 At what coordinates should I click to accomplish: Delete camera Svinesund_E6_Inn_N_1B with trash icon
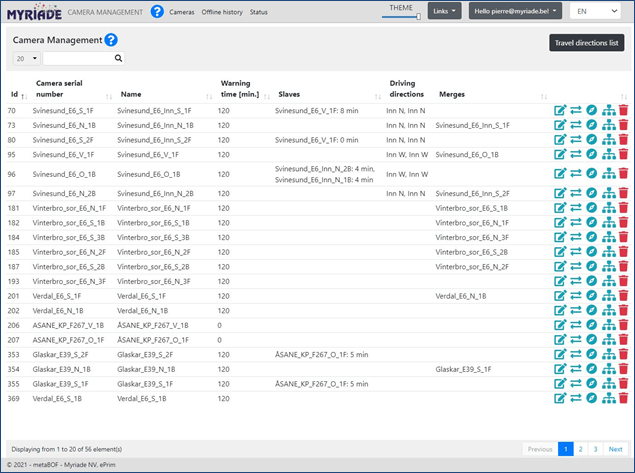click(624, 126)
